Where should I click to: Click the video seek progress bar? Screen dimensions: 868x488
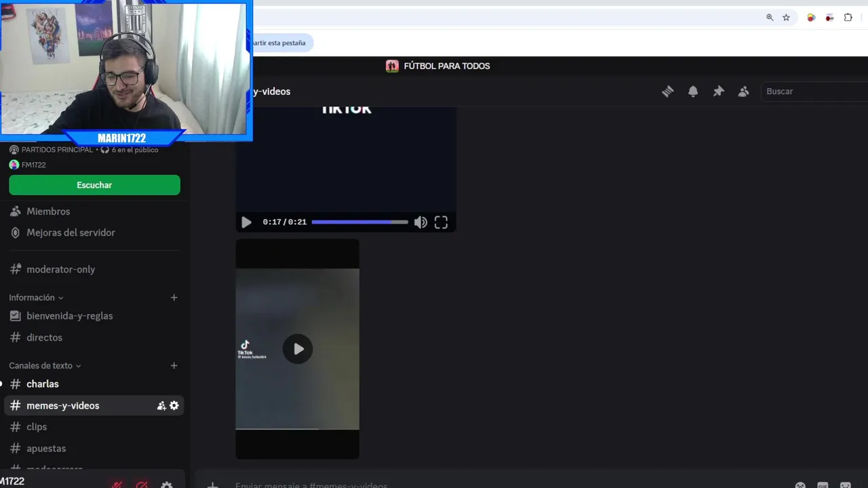click(x=360, y=222)
